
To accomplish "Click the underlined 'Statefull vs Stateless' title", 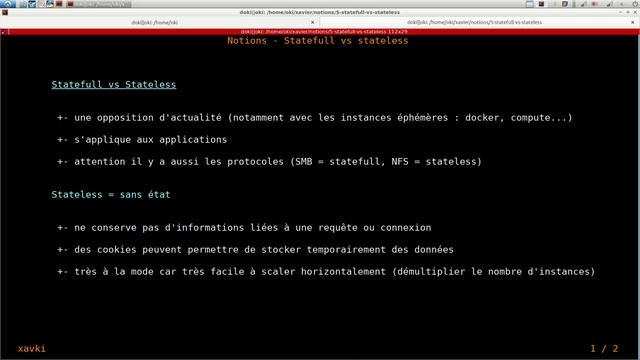I will click(x=113, y=84).
